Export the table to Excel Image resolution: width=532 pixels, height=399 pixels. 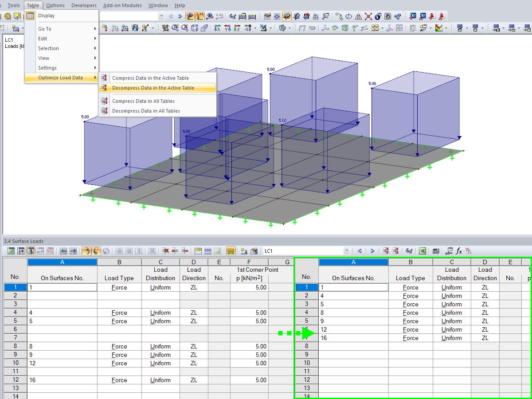click(x=422, y=250)
